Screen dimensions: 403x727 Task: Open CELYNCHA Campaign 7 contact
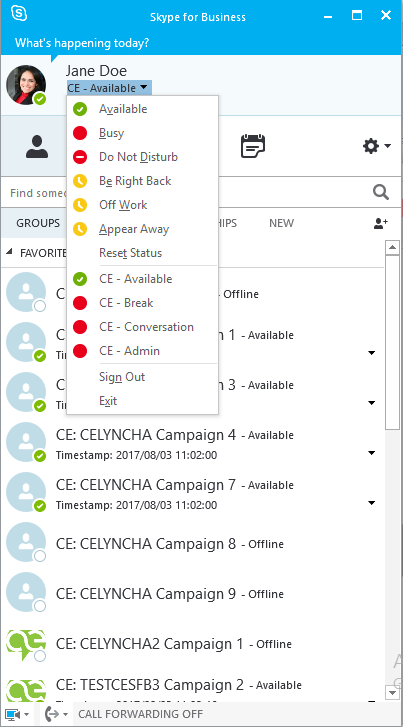(x=192, y=494)
